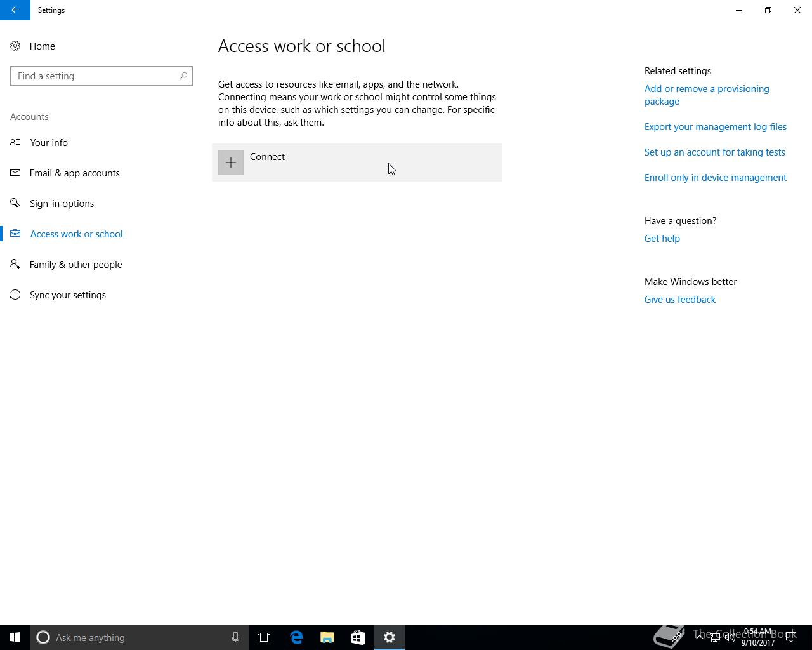Screen dimensions: 812x650
Task: Show hidden tray icons
Action: click(x=700, y=637)
